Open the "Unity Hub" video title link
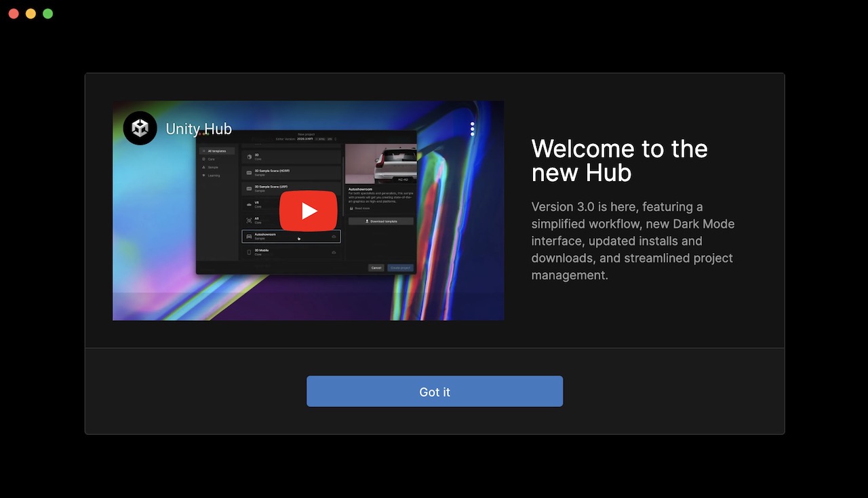The height and width of the screenshot is (498, 868). (x=199, y=129)
